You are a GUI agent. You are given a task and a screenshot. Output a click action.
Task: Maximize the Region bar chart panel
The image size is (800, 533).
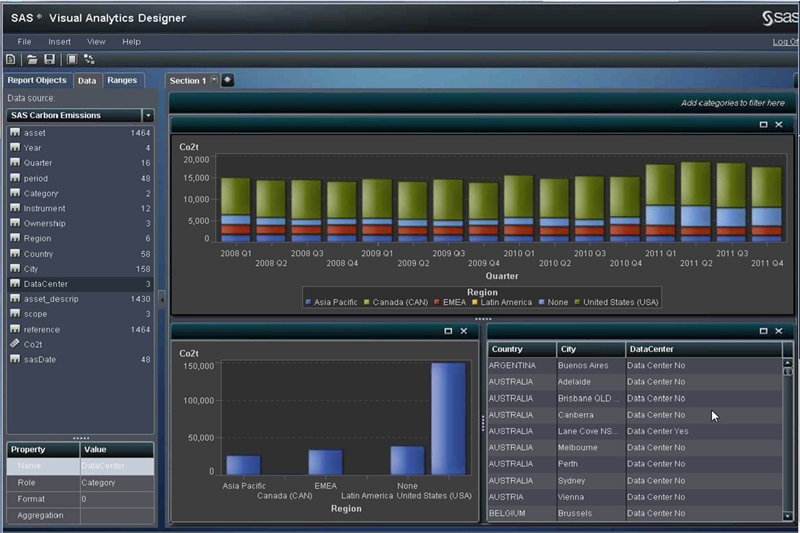[448, 331]
